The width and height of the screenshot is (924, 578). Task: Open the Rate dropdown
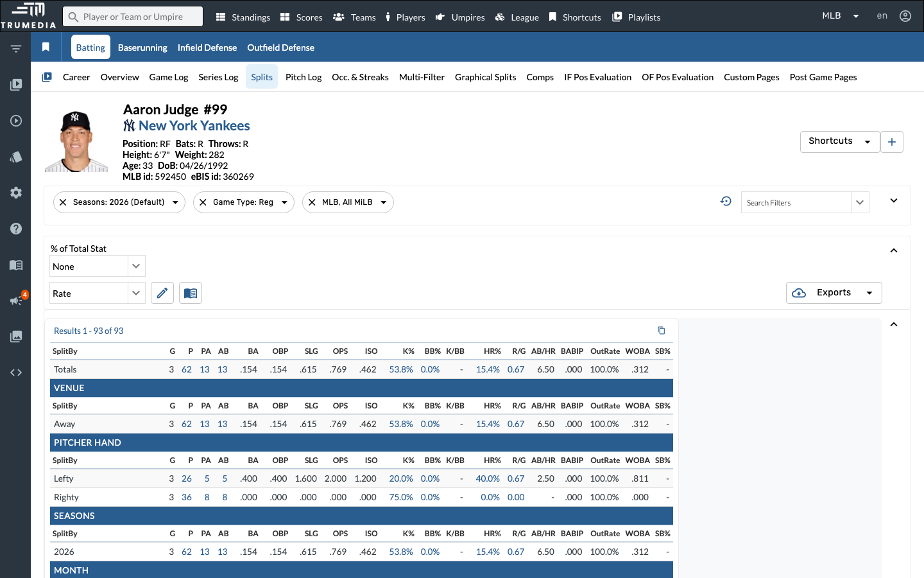[98, 293]
